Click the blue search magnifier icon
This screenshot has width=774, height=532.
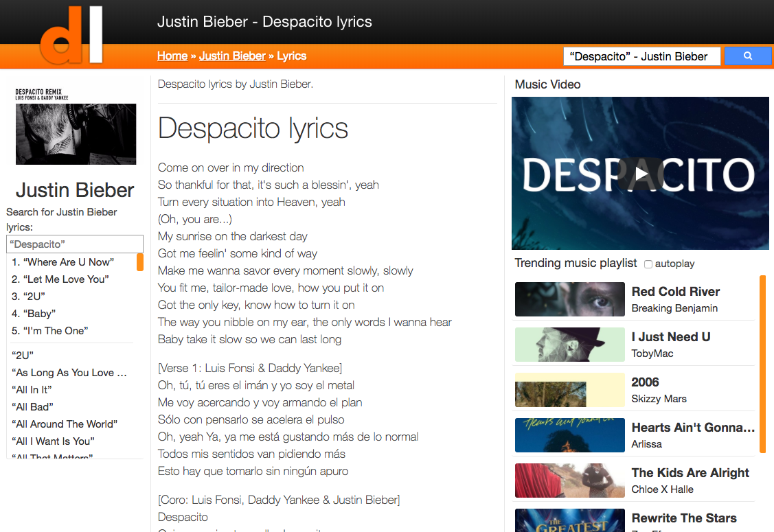pyautogui.click(x=747, y=56)
